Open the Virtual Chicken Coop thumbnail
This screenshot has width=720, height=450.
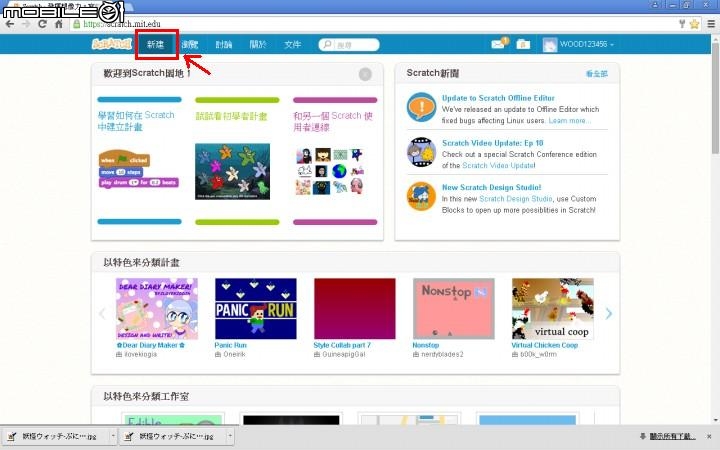pos(553,309)
